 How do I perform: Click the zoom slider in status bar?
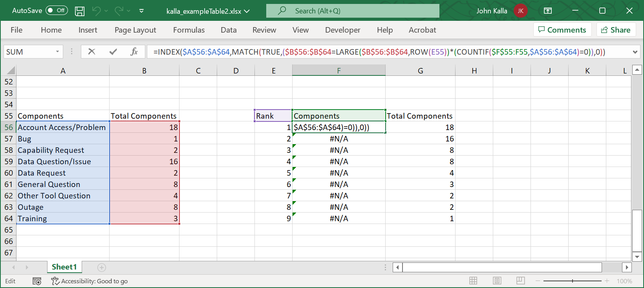(x=573, y=281)
